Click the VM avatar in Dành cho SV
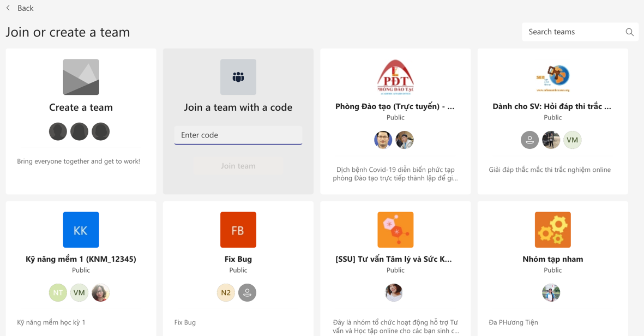The image size is (644, 336). (572, 140)
